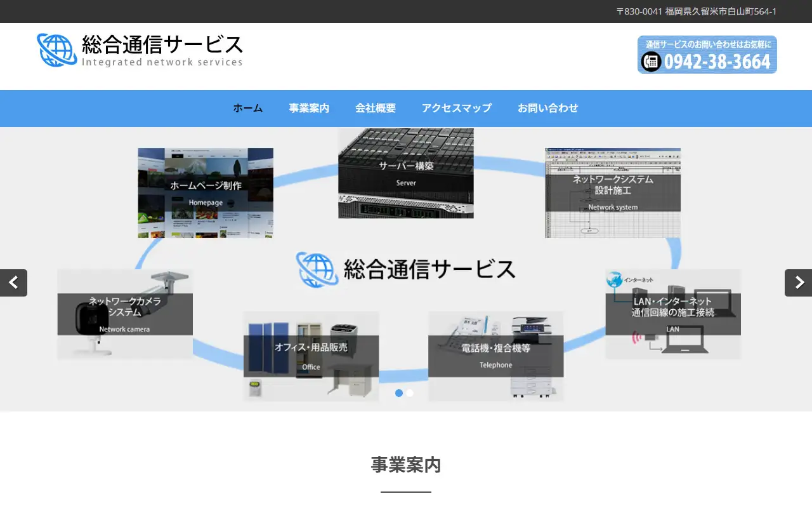Click the phone contact banner 0942-38-3664
812x508 pixels.
tap(707, 55)
